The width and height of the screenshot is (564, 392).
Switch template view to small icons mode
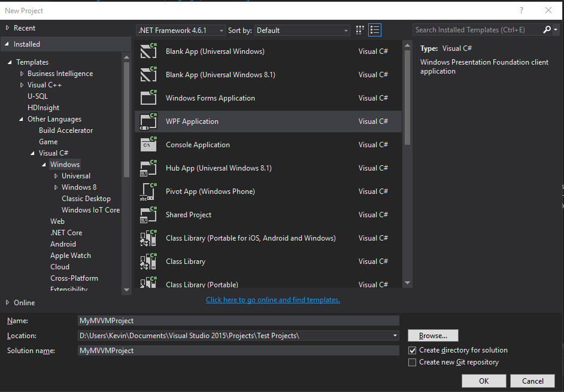pos(359,30)
